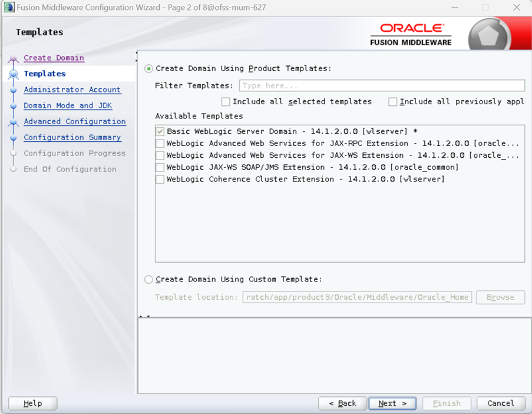The height and width of the screenshot is (414, 532).
Task: Select Create Domain Using Product Templates radio
Action: pos(148,69)
